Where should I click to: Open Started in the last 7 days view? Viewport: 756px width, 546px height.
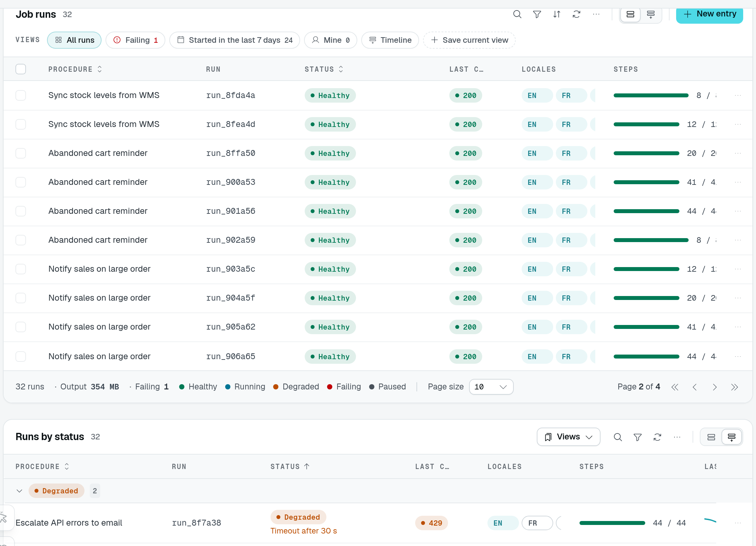[x=235, y=40]
